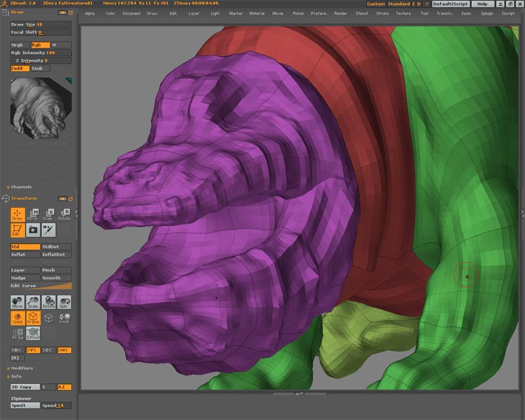Select the Draw mode icon in Transform

click(17, 215)
